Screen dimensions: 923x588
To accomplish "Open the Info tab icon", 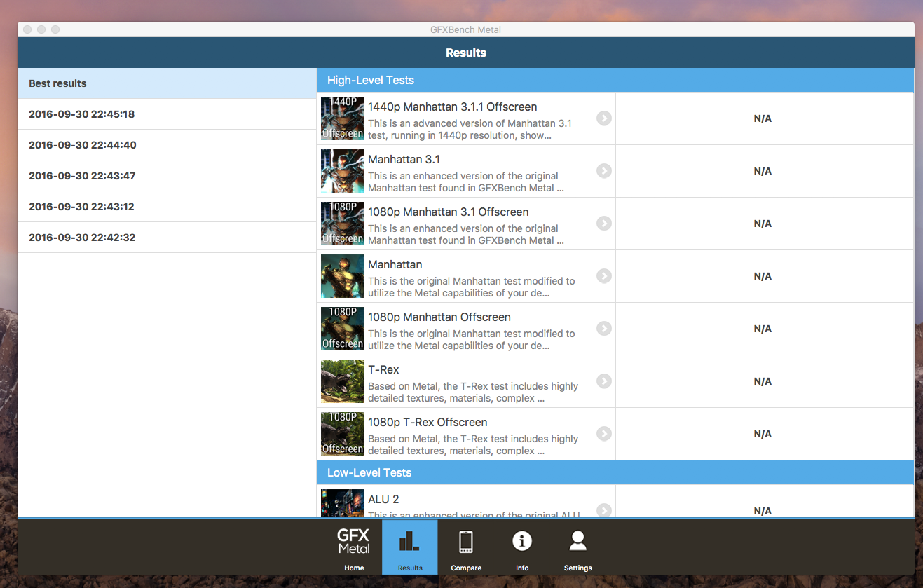I will 522,547.
